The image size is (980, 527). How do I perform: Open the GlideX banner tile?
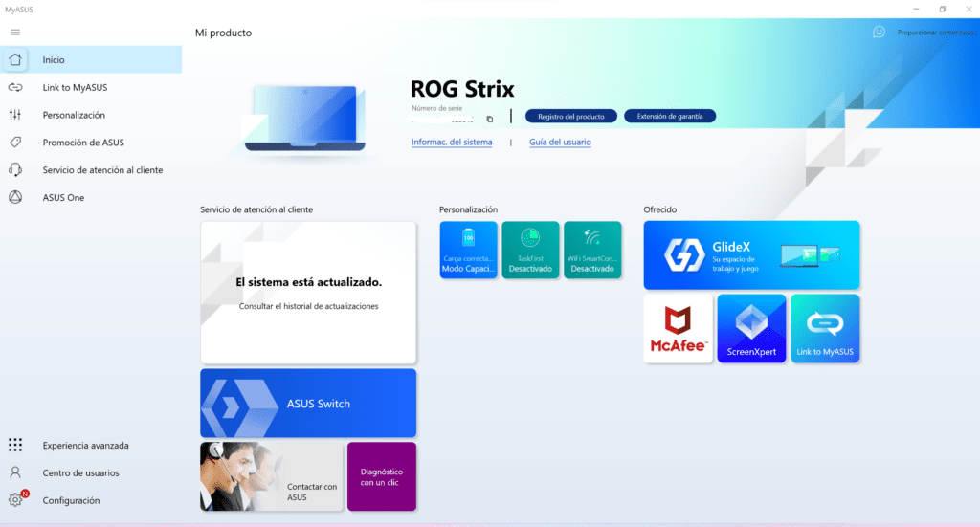coord(751,254)
